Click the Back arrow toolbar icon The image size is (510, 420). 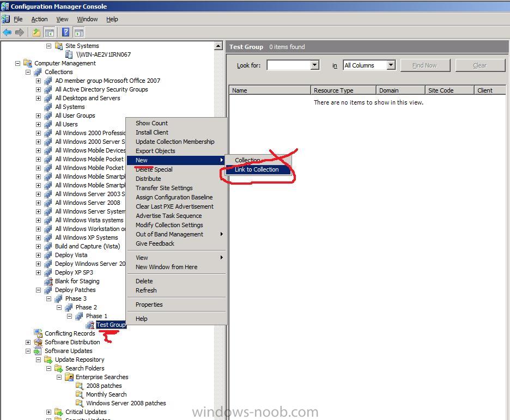click(x=7, y=32)
